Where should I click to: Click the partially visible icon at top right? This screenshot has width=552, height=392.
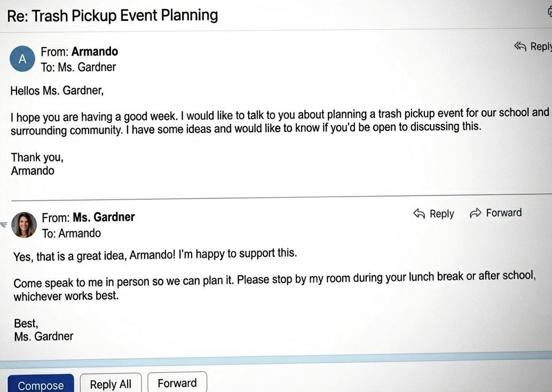point(549,12)
